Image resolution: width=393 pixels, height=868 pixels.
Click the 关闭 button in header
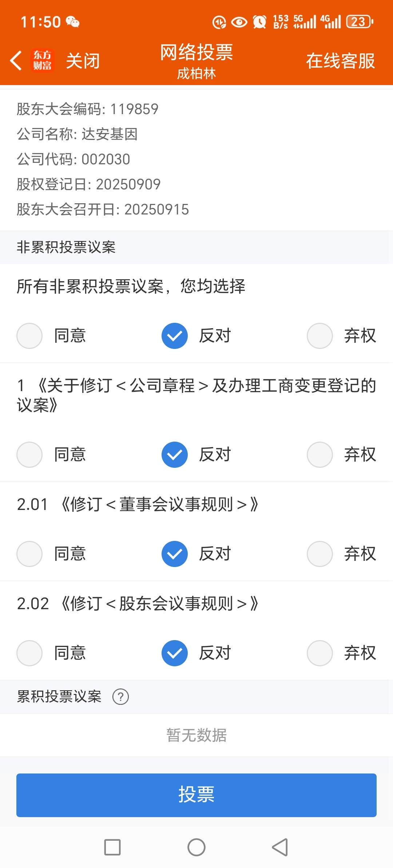tap(83, 61)
